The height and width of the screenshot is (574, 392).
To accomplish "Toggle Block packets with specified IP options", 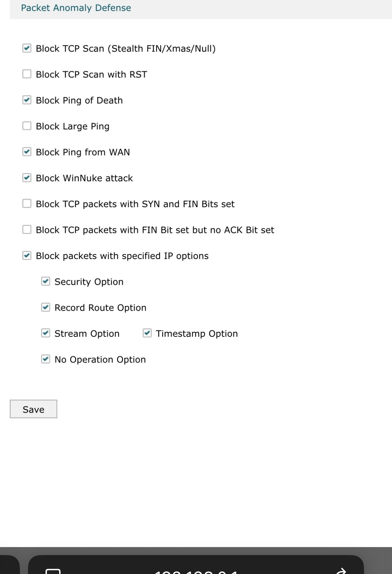I will 27,256.
